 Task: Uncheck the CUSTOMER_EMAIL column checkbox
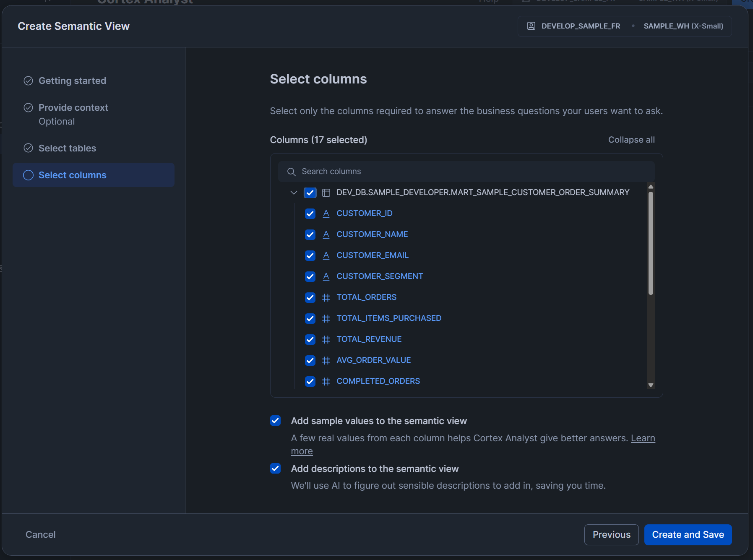point(310,255)
